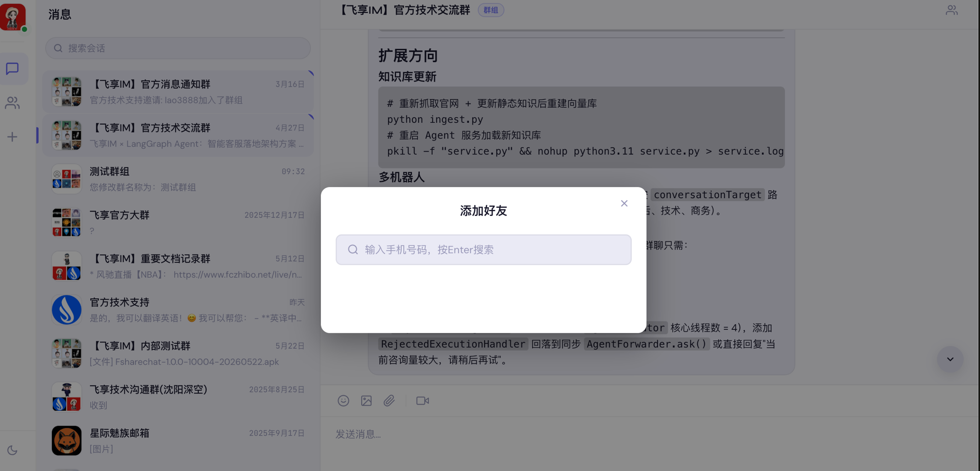980x471 pixels.
Task: Click the 知识库更新 subheading
Action: [407, 77]
